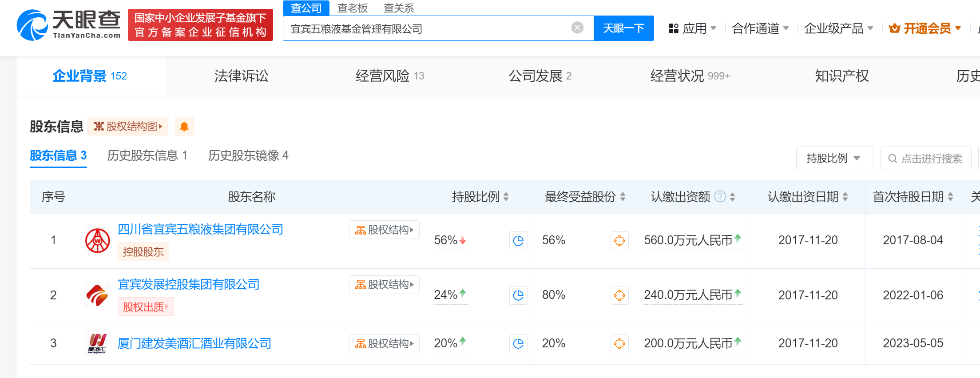Click the 天眼一下 search button
The height and width of the screenshot is (378, 980).
click(623, 28)
